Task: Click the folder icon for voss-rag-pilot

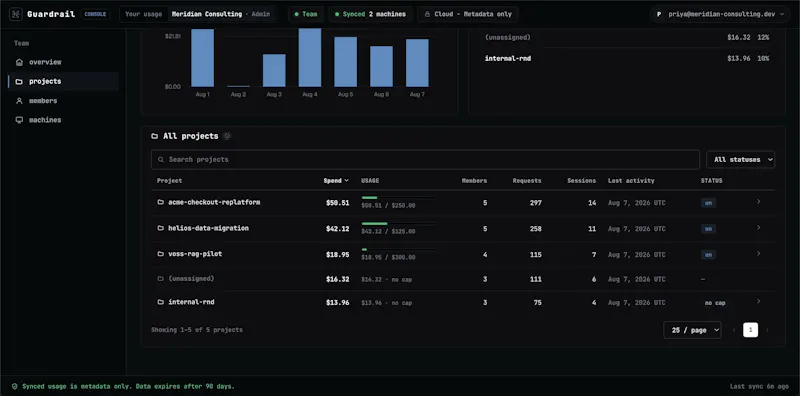Action: point(161,254)
